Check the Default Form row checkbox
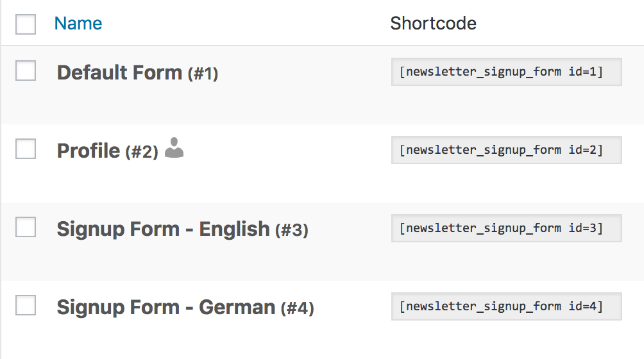The height and width of the screenshot is (359, 644). click(x=26, y=71)
